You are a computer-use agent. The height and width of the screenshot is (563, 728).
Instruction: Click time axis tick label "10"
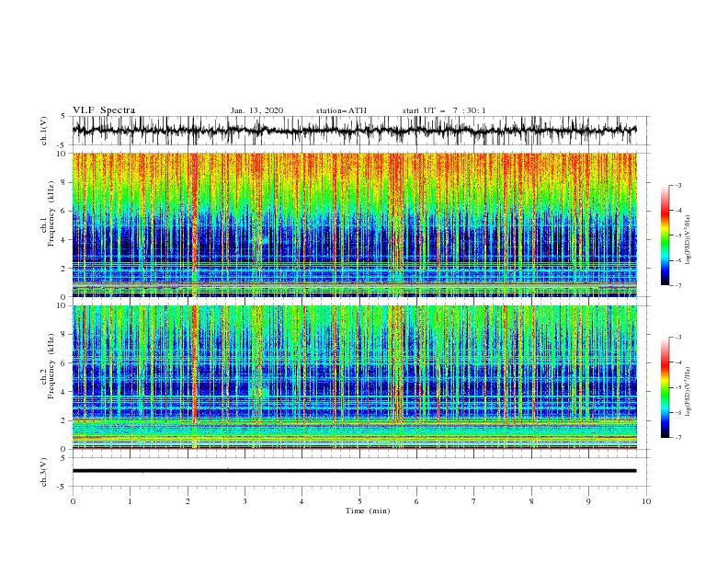646,501
